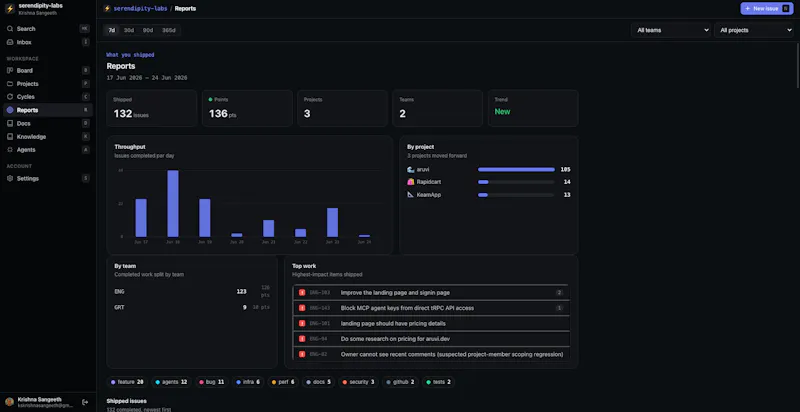Open the Inbox icon in sidebar

point(10,42)
